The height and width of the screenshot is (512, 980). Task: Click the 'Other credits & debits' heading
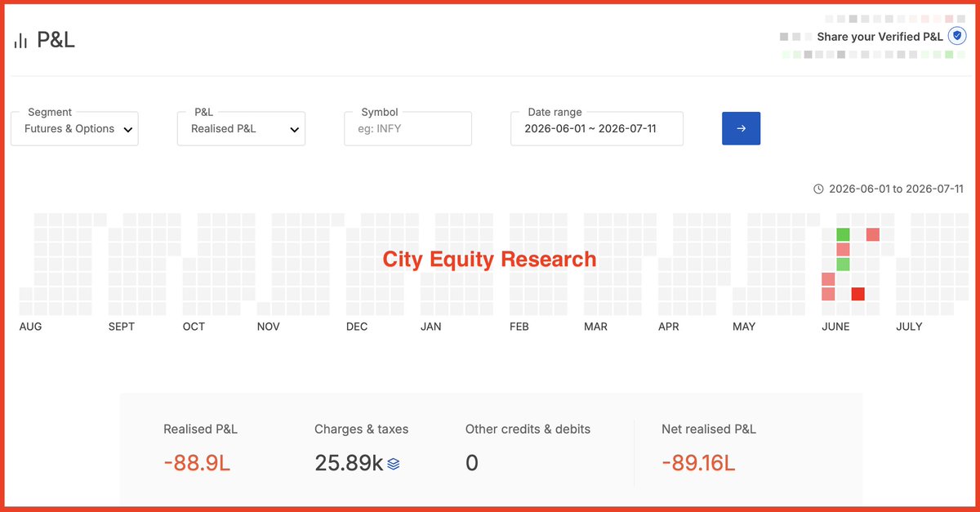pos(528,429)
